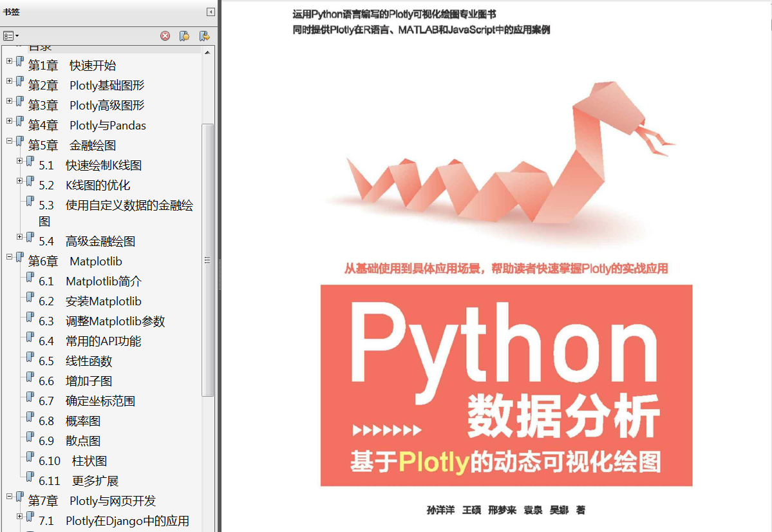
Task: Go to 6.8 概率图
Action: click(70, 421)
